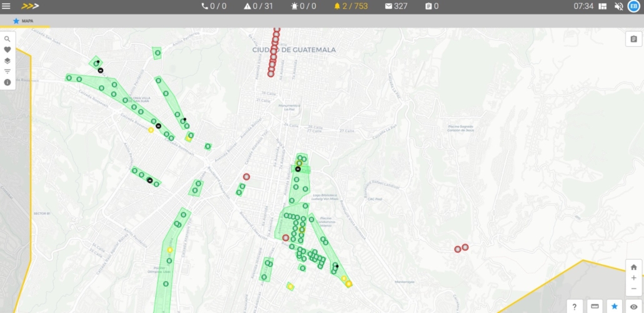
Task: Open messages envelope showing 327
Action: tap(396, 6)
